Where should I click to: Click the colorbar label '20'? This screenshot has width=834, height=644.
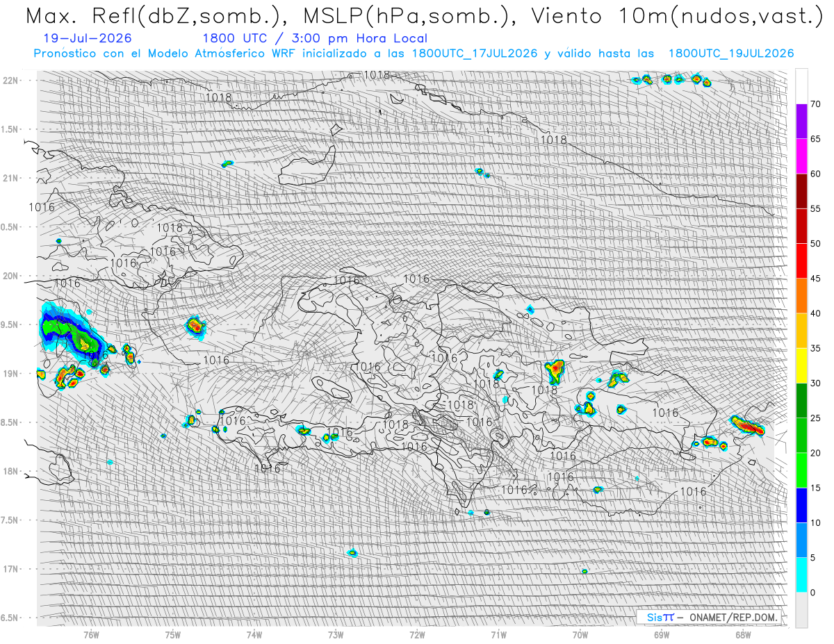click(x=815, y=453)
